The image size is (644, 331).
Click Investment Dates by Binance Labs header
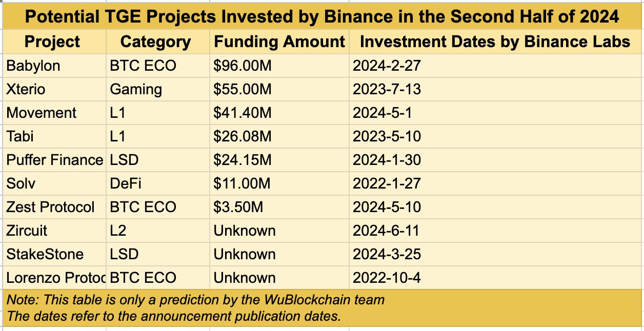coord(495,42)
